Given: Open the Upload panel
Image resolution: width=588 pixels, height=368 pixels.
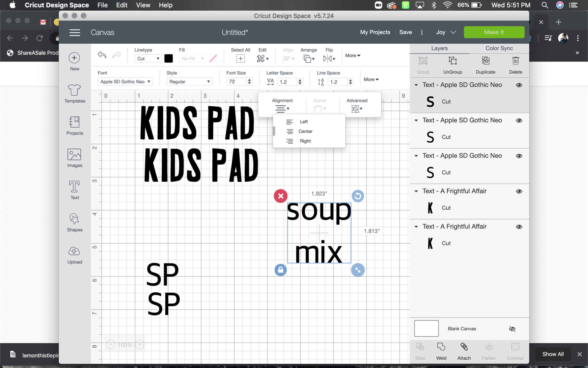Looking at the screenshot, I should coord(74,251).
